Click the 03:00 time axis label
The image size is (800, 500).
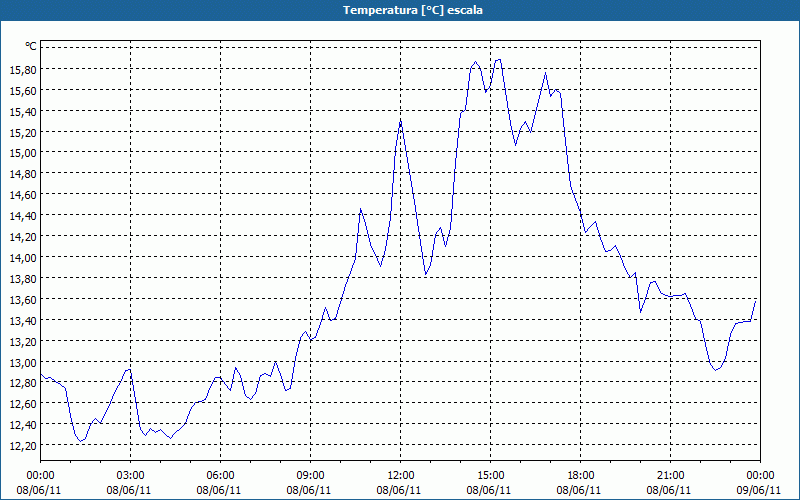point(131,476)
